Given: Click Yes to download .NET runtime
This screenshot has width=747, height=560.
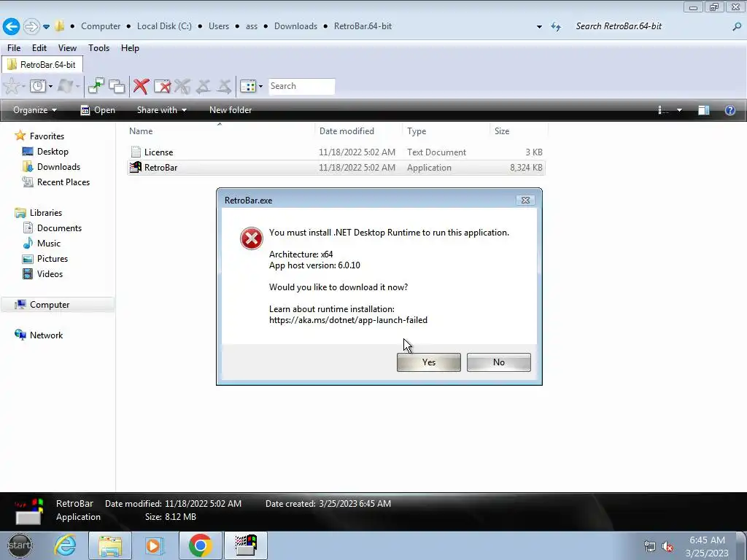Looking at the screenshot, I should [429, 362].
